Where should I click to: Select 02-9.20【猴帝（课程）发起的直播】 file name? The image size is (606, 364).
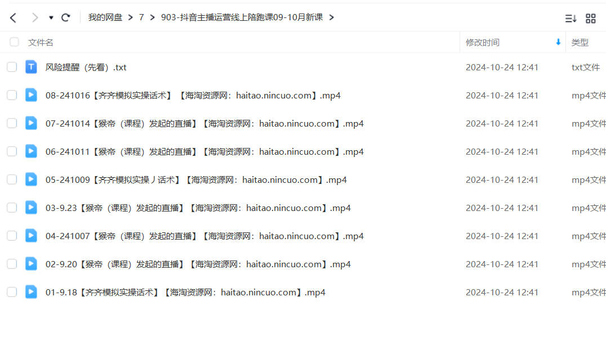point(198,264)
